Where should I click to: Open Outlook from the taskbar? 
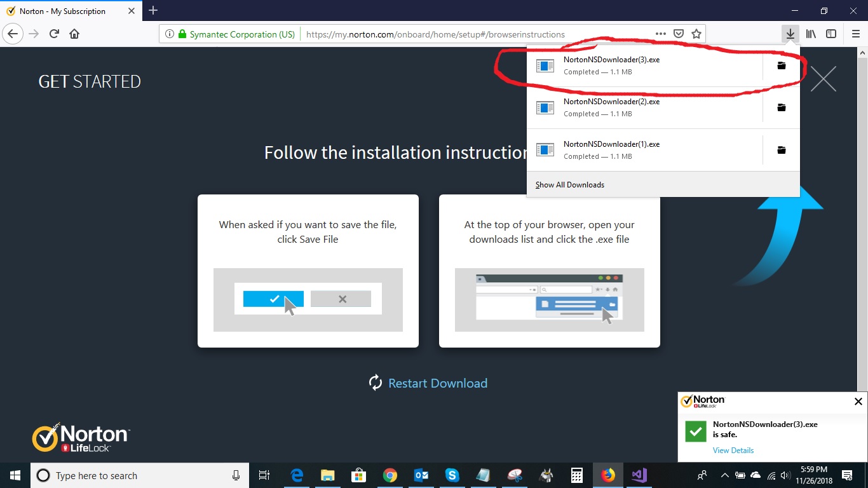[x=421, y=475]
